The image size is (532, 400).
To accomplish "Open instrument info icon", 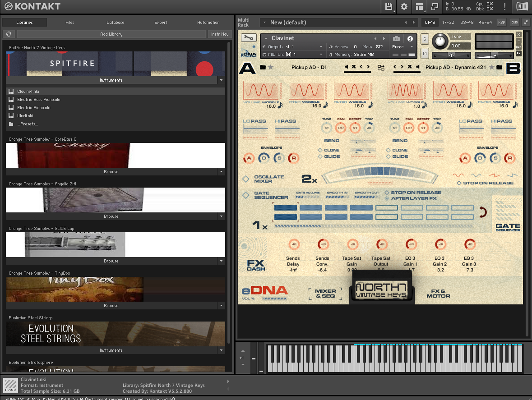I will point(410,39).
